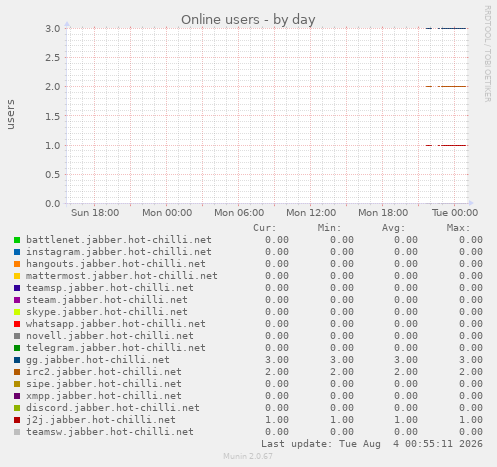Click the teamsw.jabber.hot-chilli.net light gray swatch
The image size is (497, 467).
[x=17, y=432]
